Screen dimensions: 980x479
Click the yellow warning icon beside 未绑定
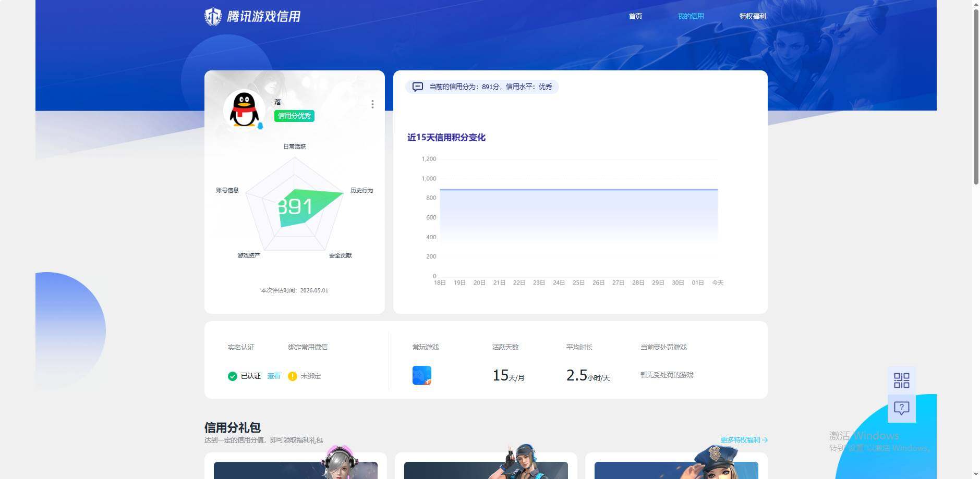point(293,376)
